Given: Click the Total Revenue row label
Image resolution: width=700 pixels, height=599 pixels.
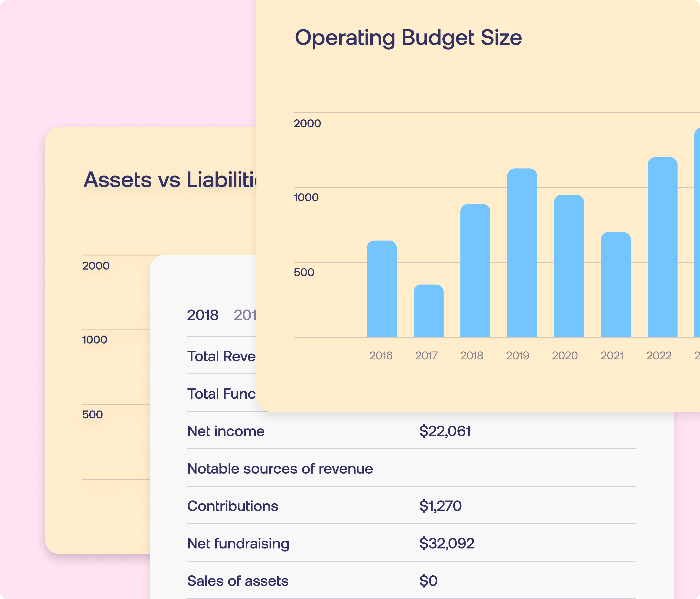Looking at the screenshot, I should 222,356.
